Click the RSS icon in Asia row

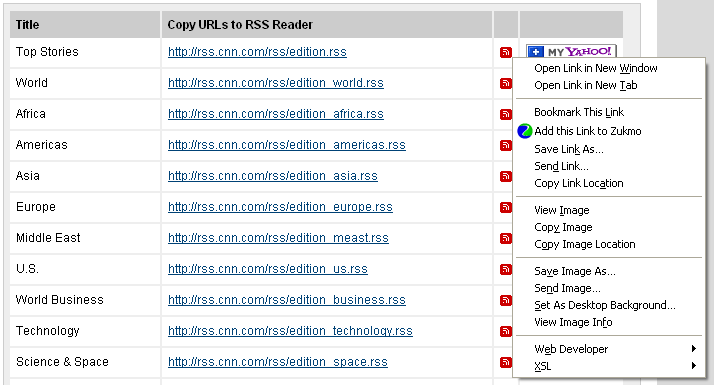tap(505, 176)
